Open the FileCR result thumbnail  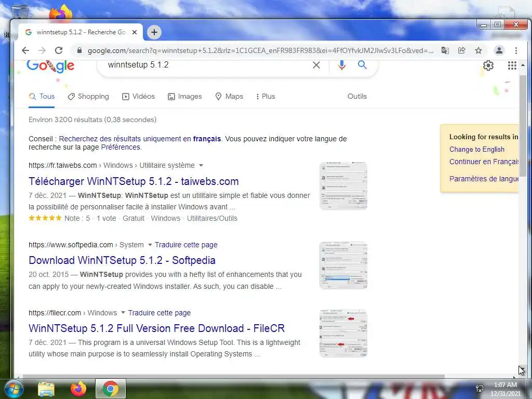click(x=343, y=333)
